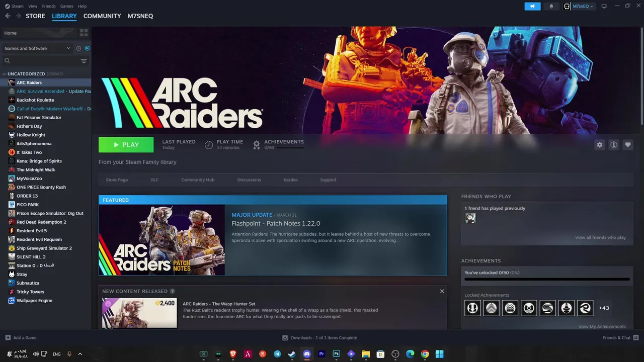This screenshot has width=644, height=362.
Task: Open the M7SNEQ profile tab
Action: point(140,16)
